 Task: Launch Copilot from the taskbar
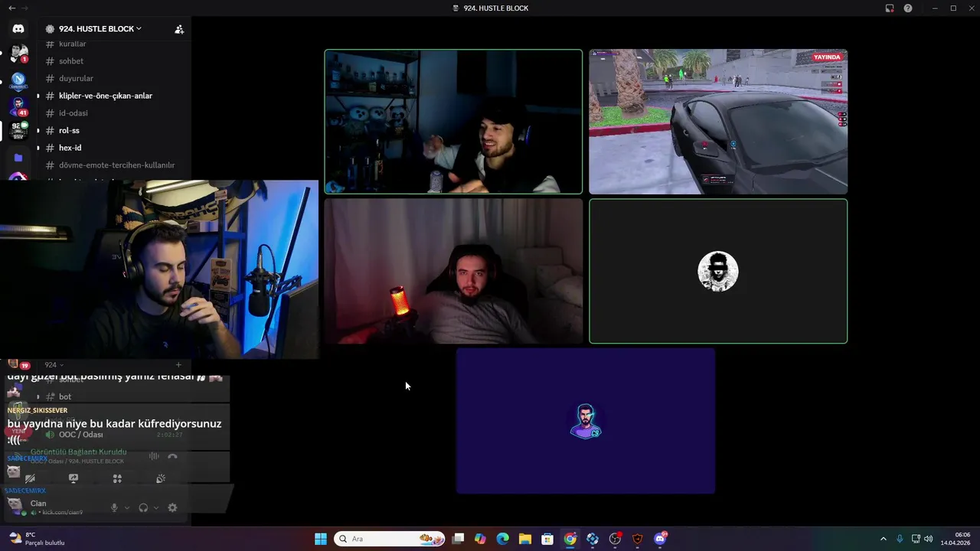click(x=480, y=539)
